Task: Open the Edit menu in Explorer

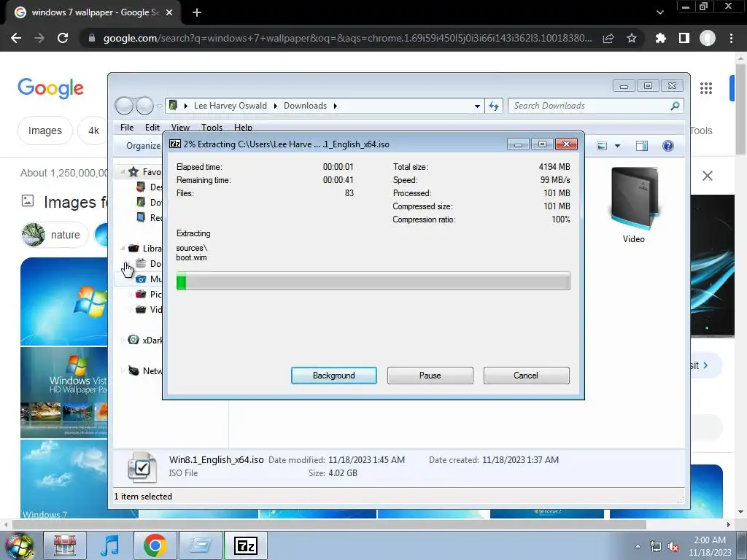Action: pos(152,127)
